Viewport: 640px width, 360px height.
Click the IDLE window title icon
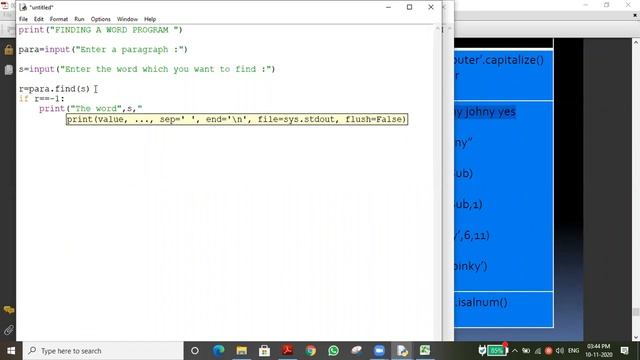(x=23, y=7)
